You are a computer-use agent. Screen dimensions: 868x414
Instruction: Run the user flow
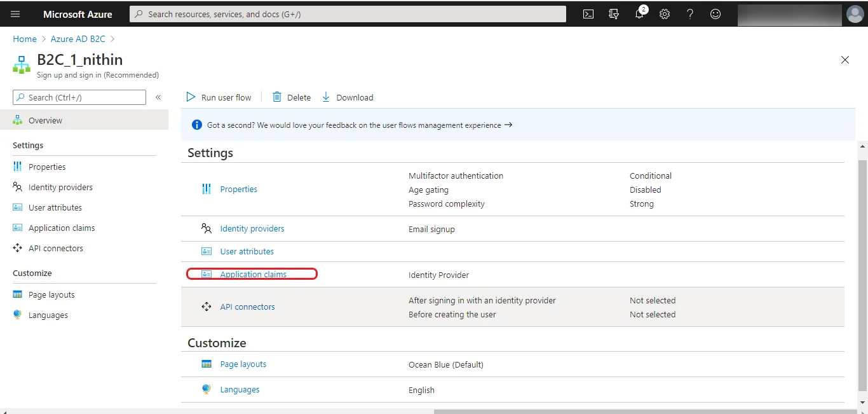pyautogui.click(x=219, y=97)
